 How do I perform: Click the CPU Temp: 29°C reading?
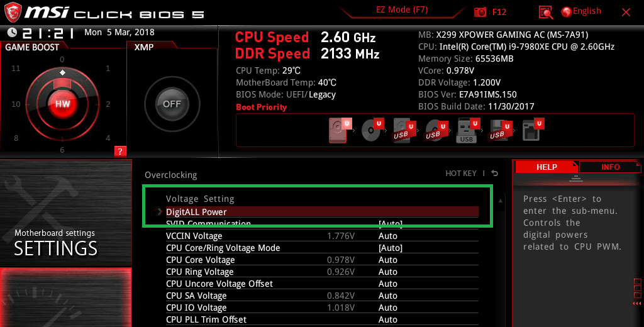click(268, 70)
